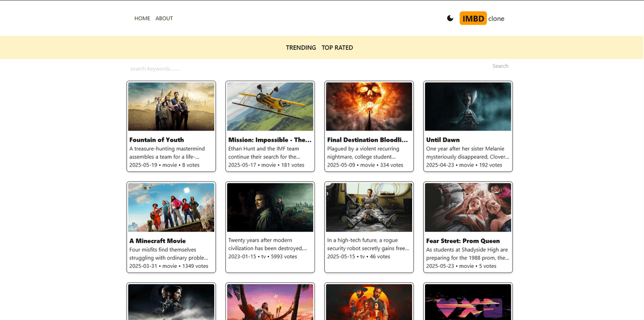The height and width of the screenshot is (320, 644).
Task: Open the Mission: Impossible biplane poster
Action: coord(270,106)
